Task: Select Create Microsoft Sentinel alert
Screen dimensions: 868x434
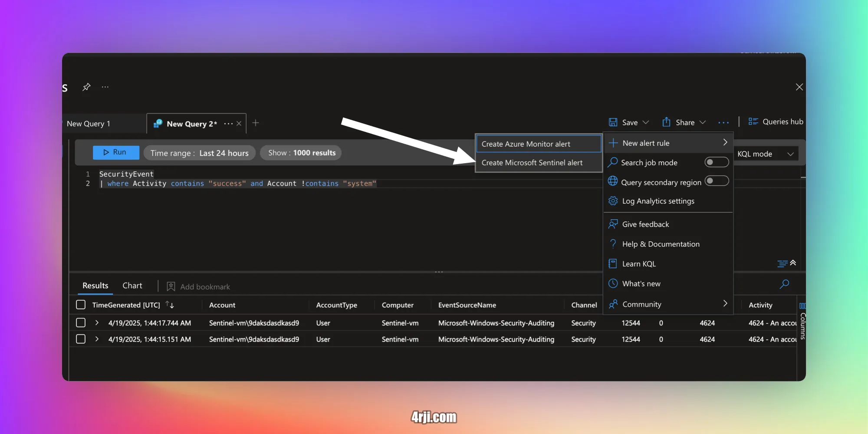Action: click(x=533, y=162)
